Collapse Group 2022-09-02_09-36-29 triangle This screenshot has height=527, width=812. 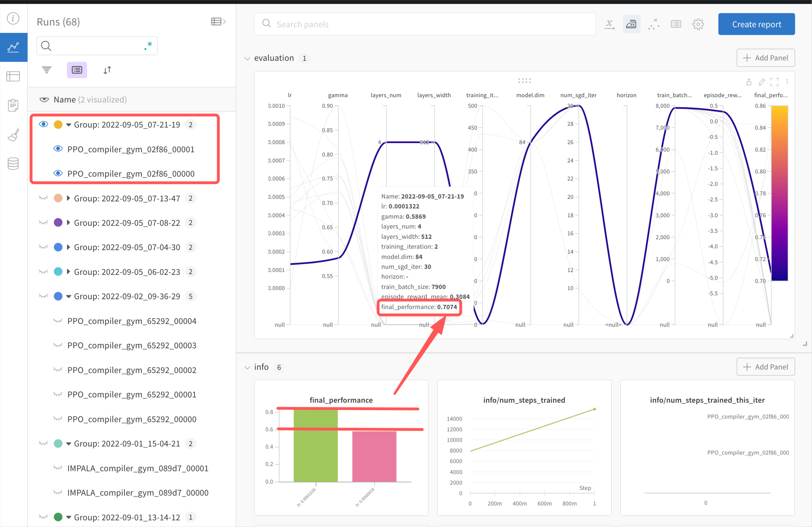click(x=69, y=296)
